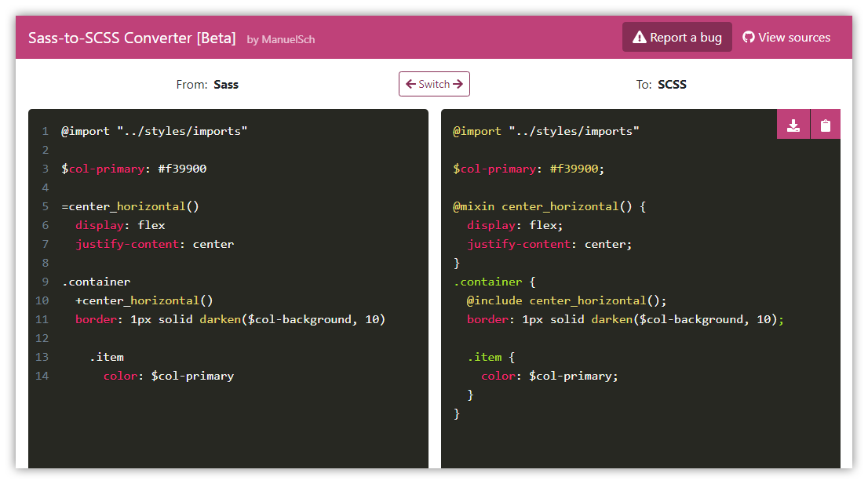The width and height of the screenshot is (868, 484).
Task: Place cursor in Sass input line 1 import
Action: (x=154, y=131)
